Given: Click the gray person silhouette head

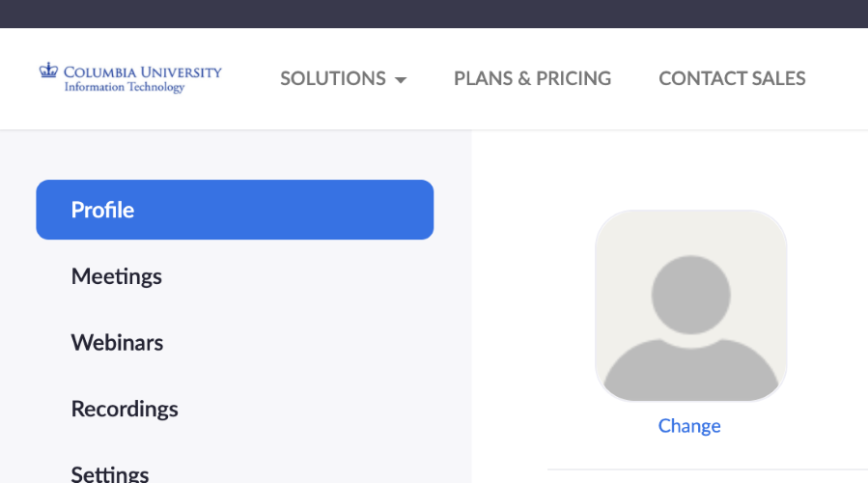Looking at the screenshot, I should pos(690,294).
